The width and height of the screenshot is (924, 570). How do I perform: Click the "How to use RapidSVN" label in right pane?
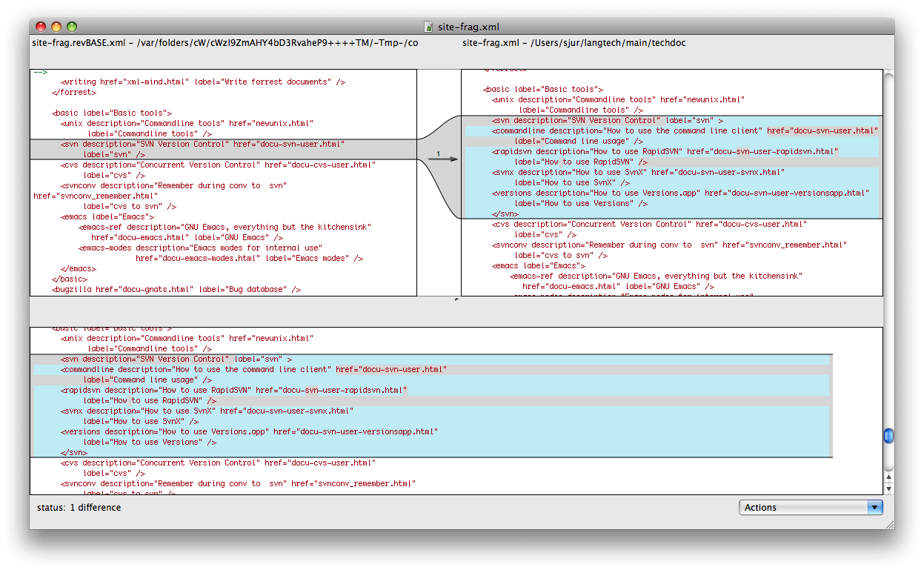pos(581,162)
